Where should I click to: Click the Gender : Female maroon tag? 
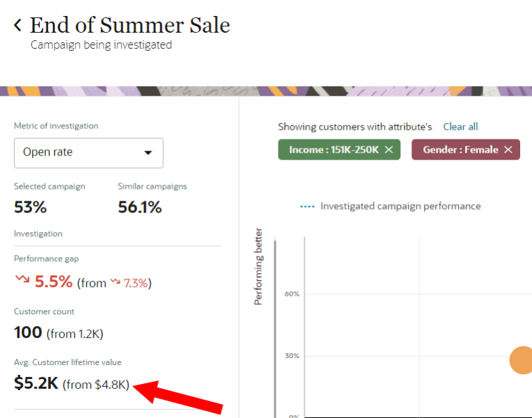point(460,150)
